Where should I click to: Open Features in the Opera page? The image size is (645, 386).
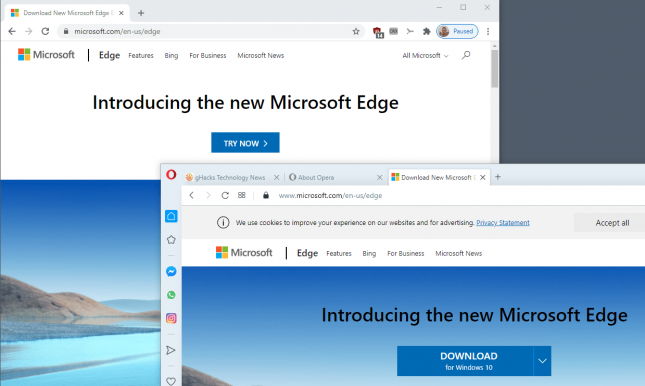click(x=339, y=253)
